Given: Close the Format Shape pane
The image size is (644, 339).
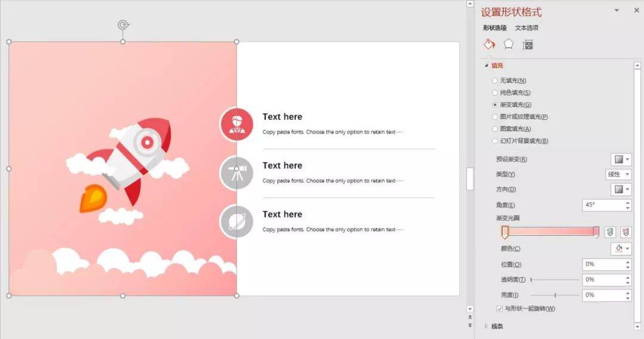Looking at the screenshot, I should tap(636, 10).
